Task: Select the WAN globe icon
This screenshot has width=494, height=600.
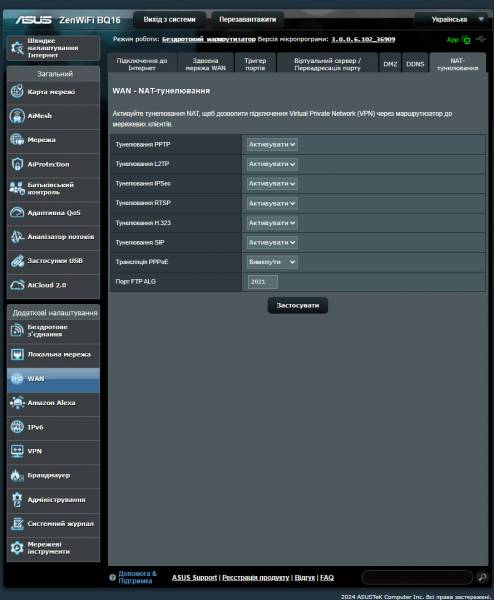Action: click(x=17, y=378)
